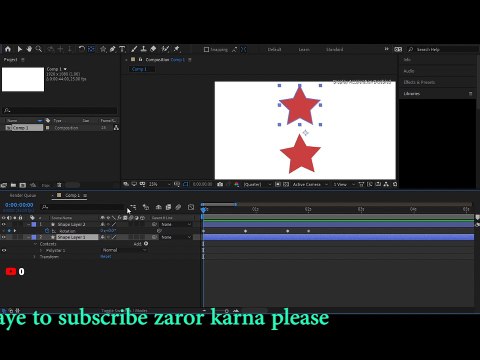Select the Selection arrow tool
This screenshot has height=360, width=480.
click(x=19, y=49)
